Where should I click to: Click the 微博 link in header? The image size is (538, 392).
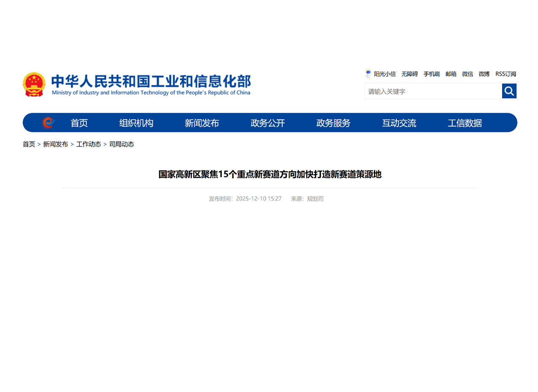click(484, 74)
